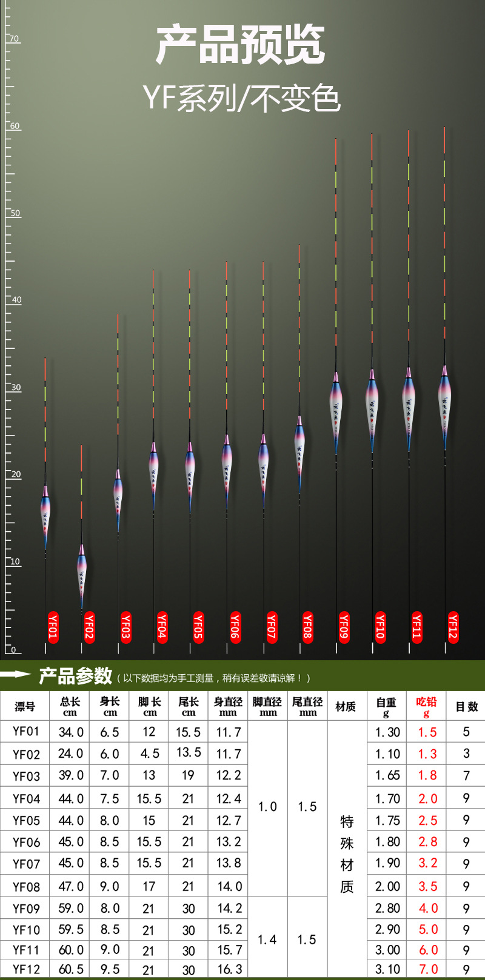Click the YF03 float body image
Screen dimensions: 485x980
point(118,500)
